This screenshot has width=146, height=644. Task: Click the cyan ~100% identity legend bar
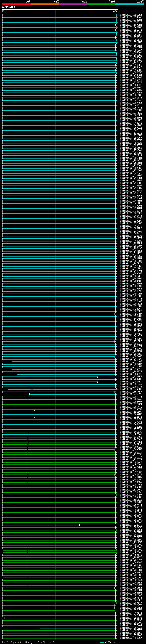click(130, 4)
